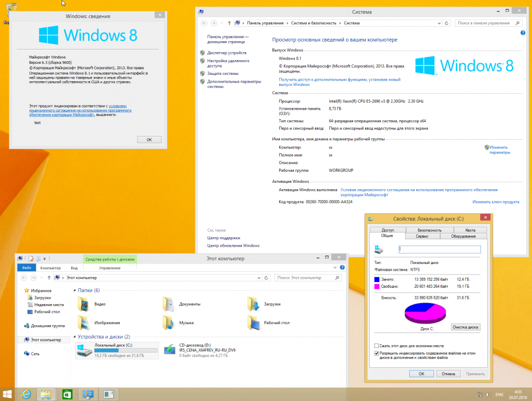Open the Диспетчер устройств link

(227, 53)
